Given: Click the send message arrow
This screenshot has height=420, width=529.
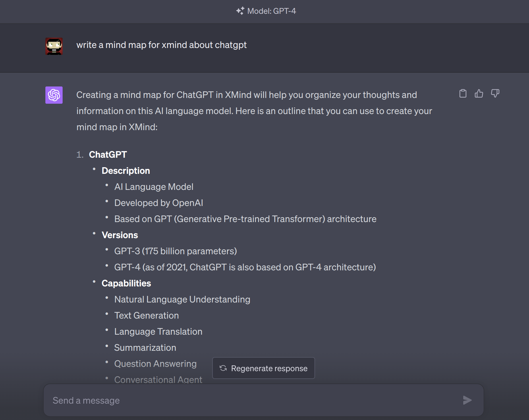Looking at the screenshot, I should (467, 400).
